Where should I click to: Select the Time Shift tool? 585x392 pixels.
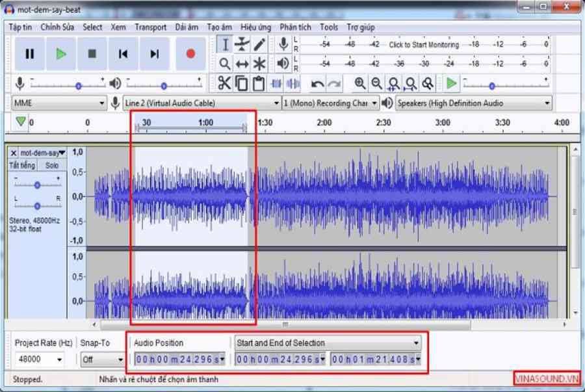[242, 64]
